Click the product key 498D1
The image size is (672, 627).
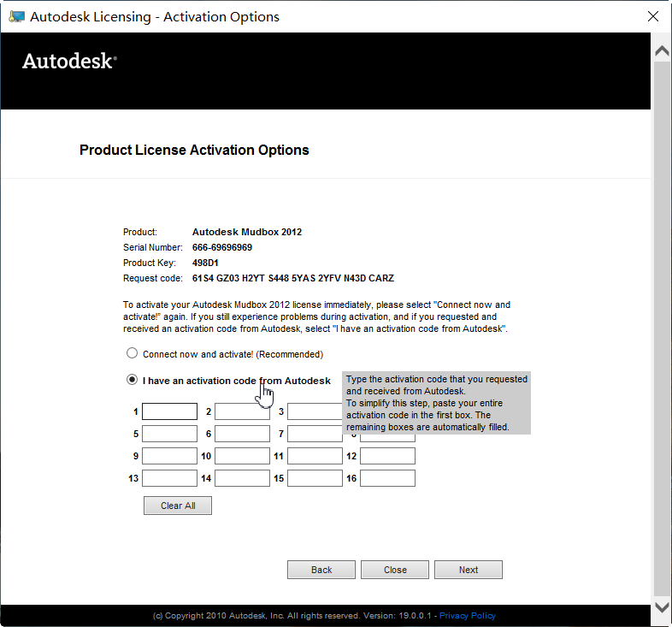click(205, 263)
